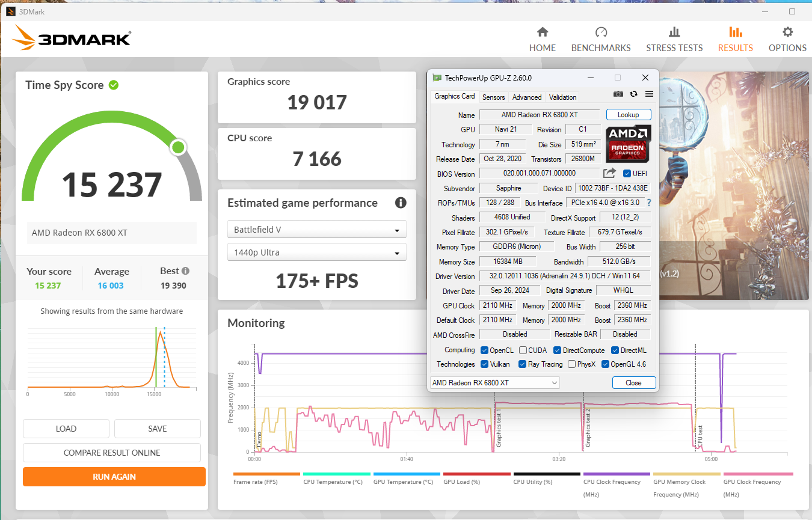Viewport: 812px width, 520px height.
Task: Click the CPU score value 7 166
Action: [317, 159]
